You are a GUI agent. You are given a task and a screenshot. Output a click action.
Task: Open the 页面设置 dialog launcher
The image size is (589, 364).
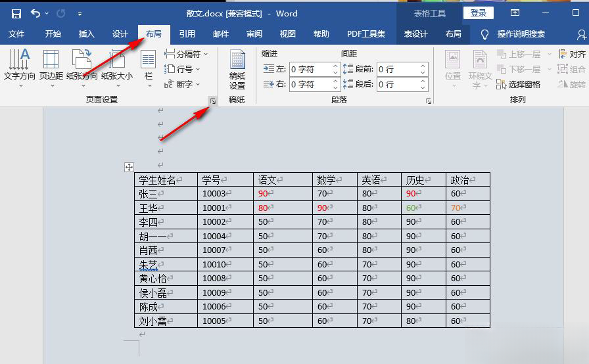(x=213, y=101)
